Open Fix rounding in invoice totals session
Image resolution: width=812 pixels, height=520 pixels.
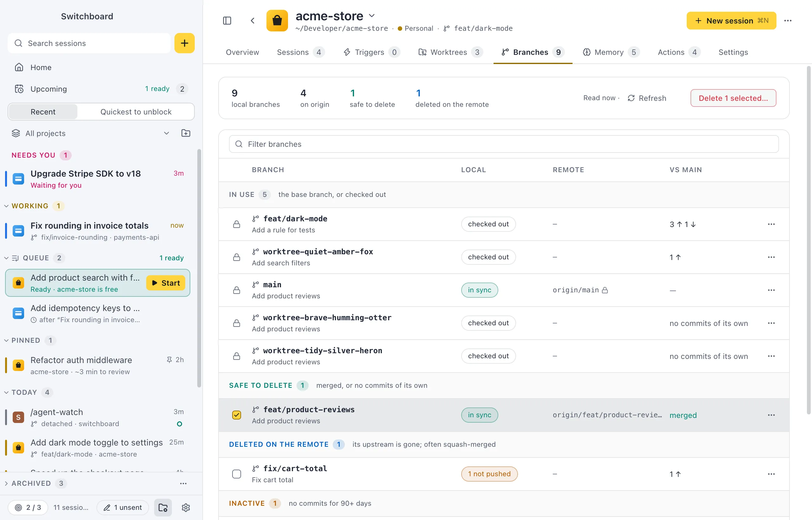pos(98,231)
